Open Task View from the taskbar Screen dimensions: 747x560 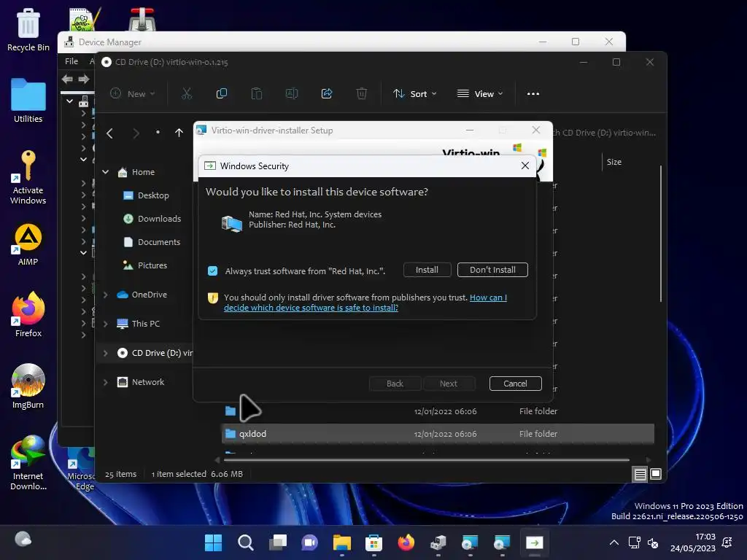point(278,542)
